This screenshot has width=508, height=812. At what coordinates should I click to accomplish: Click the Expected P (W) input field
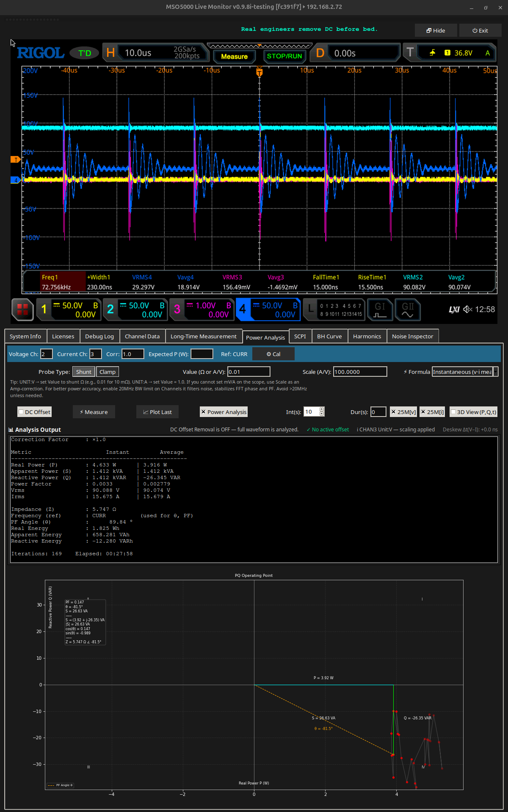202,354
